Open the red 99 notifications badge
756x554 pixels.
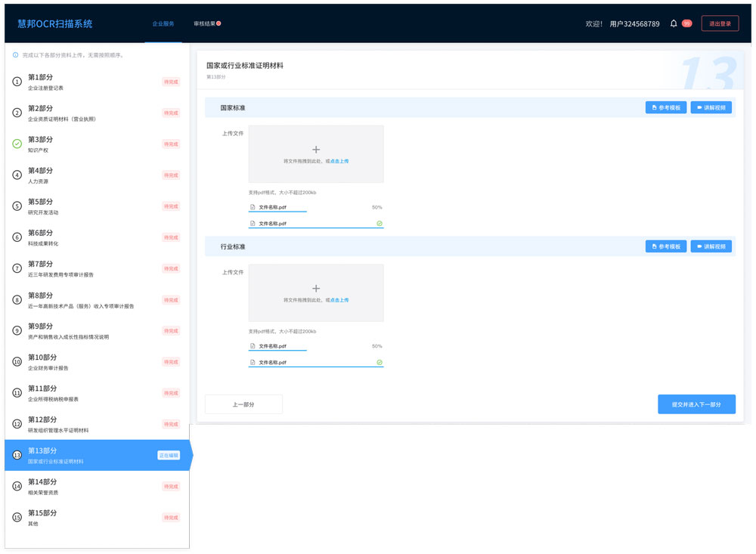pyautogui.click(x=686, y=23)
